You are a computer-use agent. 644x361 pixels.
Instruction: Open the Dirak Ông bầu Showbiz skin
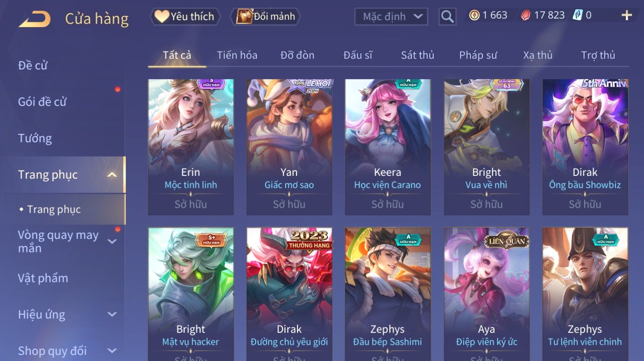585,147
